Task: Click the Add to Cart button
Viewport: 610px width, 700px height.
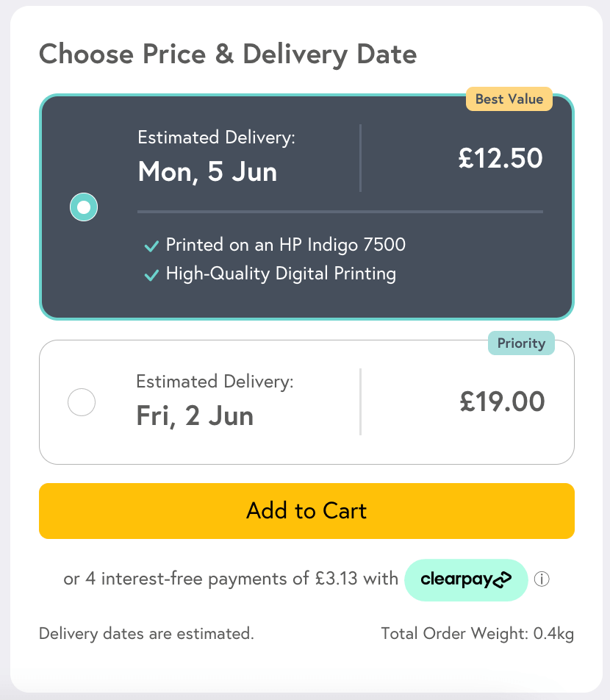Action: coord(306,511)
